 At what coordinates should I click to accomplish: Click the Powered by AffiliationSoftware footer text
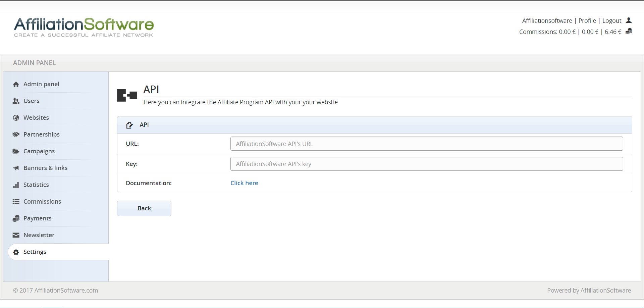tap(589, 291)
